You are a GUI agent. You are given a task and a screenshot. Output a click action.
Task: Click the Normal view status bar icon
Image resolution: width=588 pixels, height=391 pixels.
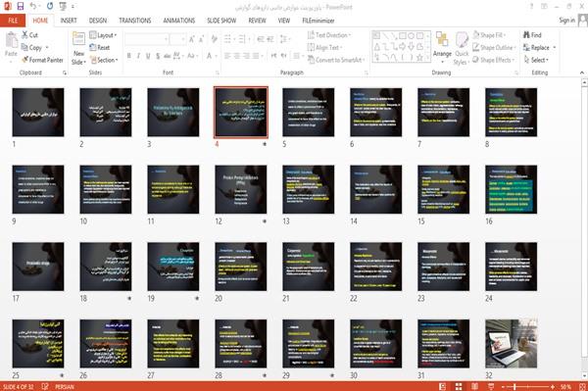coord(442,386)
